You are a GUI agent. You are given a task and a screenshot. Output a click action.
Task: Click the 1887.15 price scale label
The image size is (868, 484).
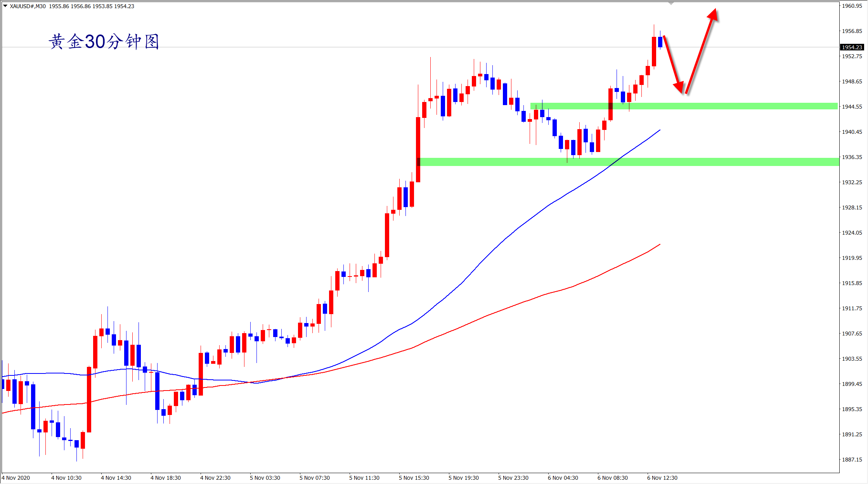pos(852,460)
